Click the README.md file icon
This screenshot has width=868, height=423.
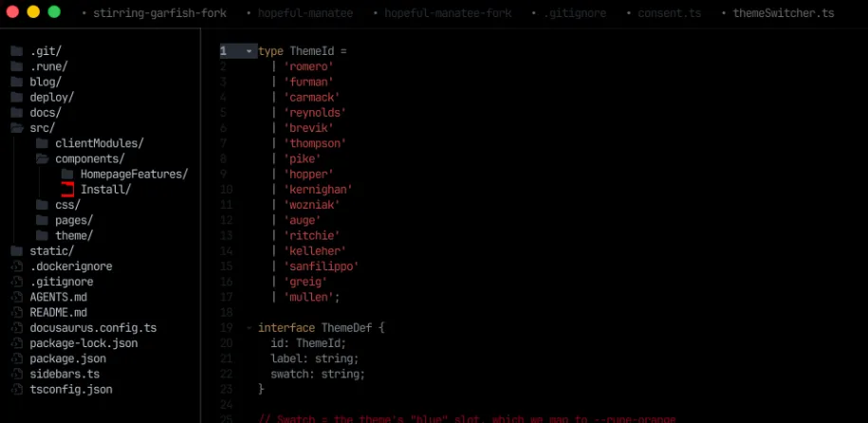[x=17, y=312]
